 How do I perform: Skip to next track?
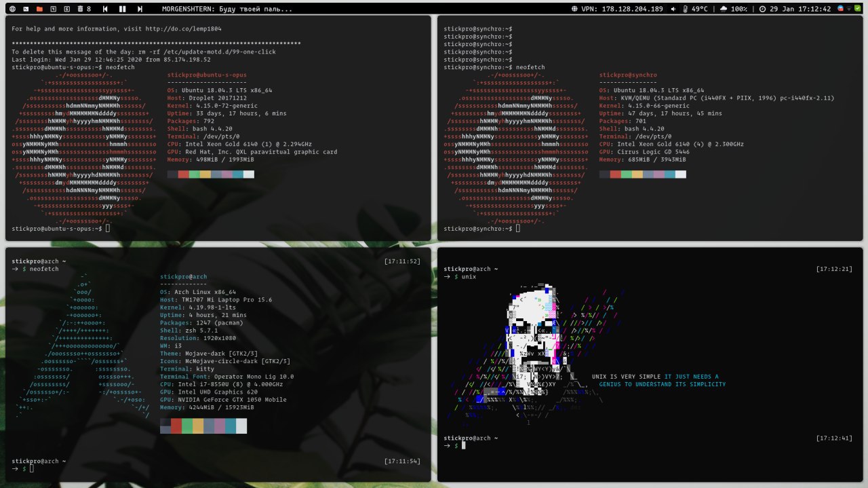[x=140, y=9]
